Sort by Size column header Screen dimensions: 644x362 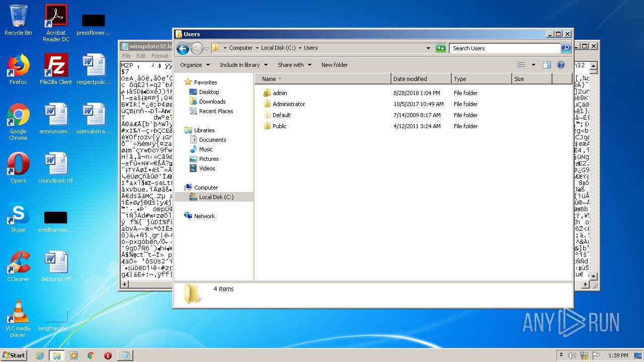coord(532,79)
